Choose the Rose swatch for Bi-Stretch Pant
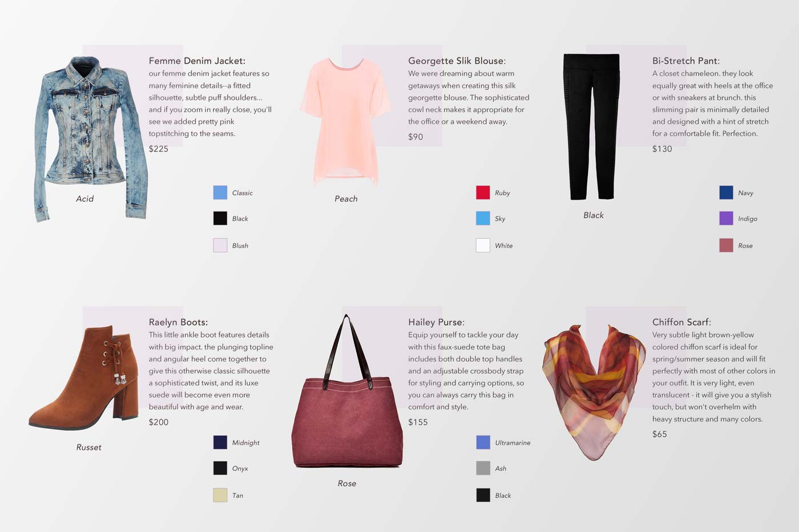 [x=726, y=245]
